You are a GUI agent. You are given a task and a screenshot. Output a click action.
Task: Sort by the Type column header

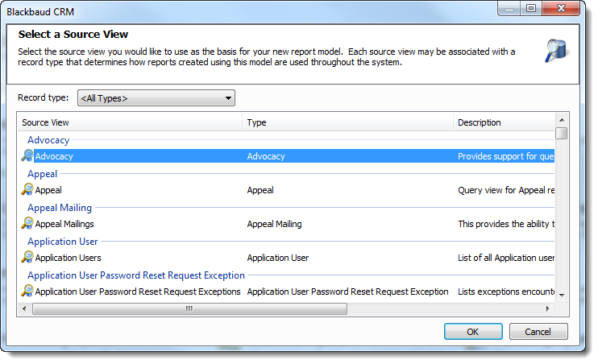click(x=347, y=122)
